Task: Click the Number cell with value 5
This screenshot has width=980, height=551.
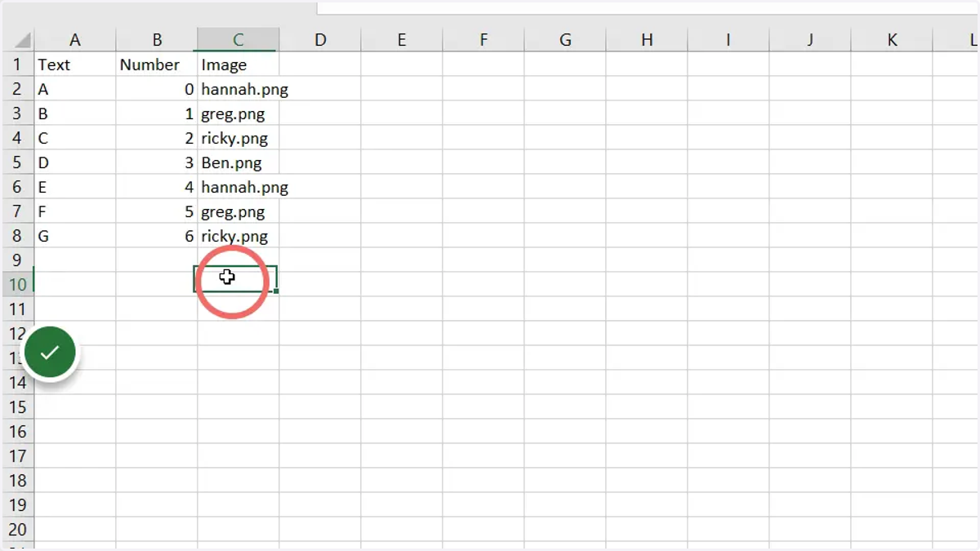Action: coord(157,211)
